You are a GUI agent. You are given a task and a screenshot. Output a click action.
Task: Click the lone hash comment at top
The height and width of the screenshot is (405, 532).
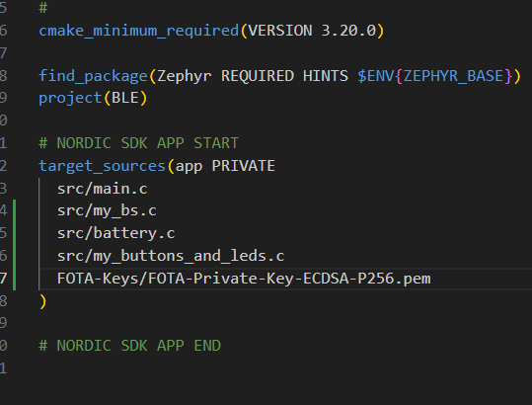(43, 8)
